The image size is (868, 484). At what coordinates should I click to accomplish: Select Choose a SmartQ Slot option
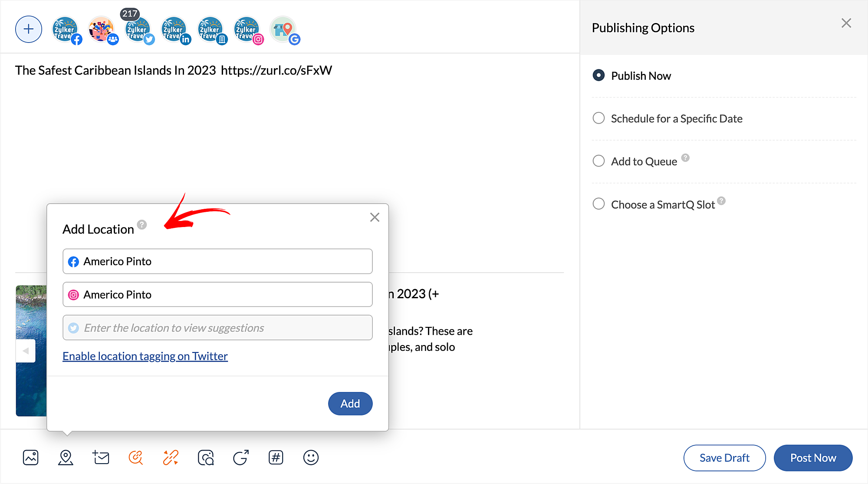pyautogui.click(x=598, y=204)
